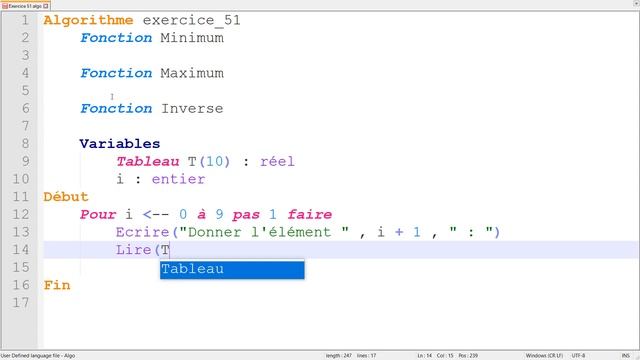The image size is (640, 360).
Task: Click the Algorithme keyword on line 1
Action: (88, 20)
